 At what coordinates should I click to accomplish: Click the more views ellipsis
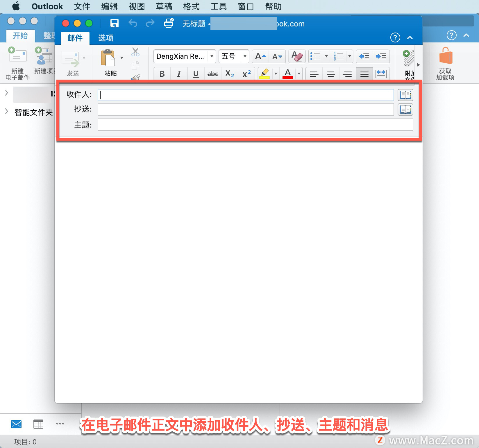point(60,424)
